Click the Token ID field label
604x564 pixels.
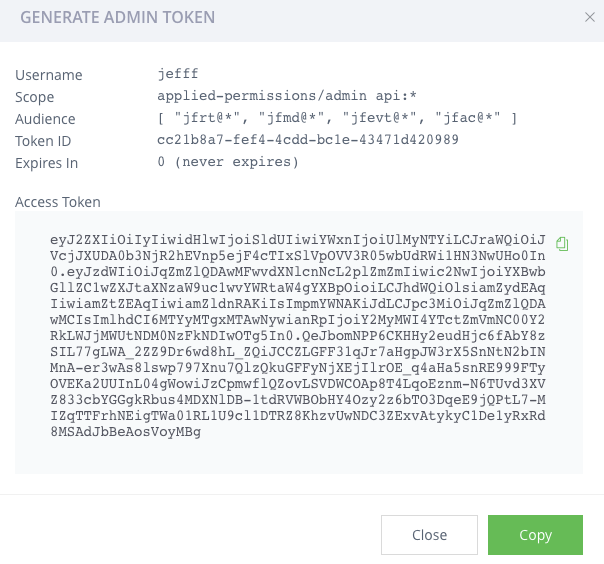[x=43, y=141]
